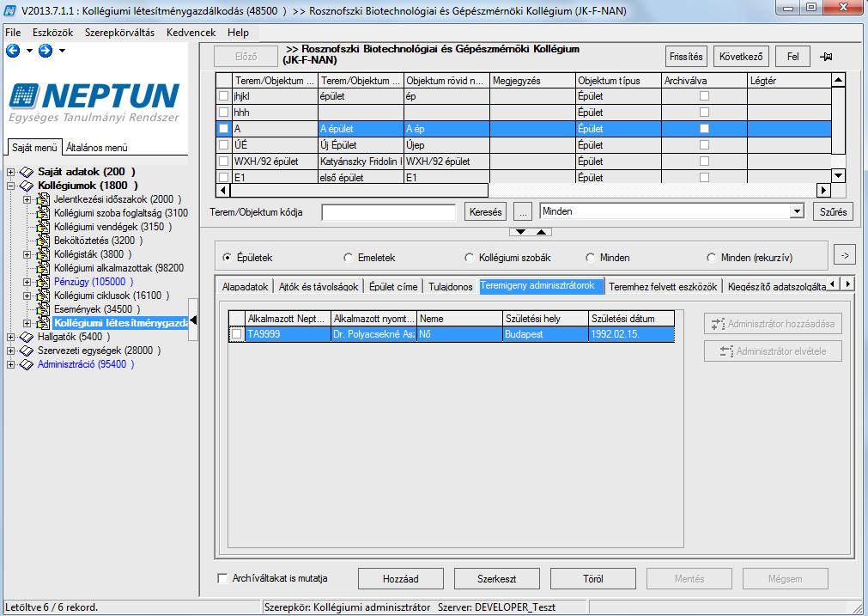Image resolution: width=868 pixels, height=616 pixels.
Task: Click the splitter down arrow below search
Action: point(520,232)
